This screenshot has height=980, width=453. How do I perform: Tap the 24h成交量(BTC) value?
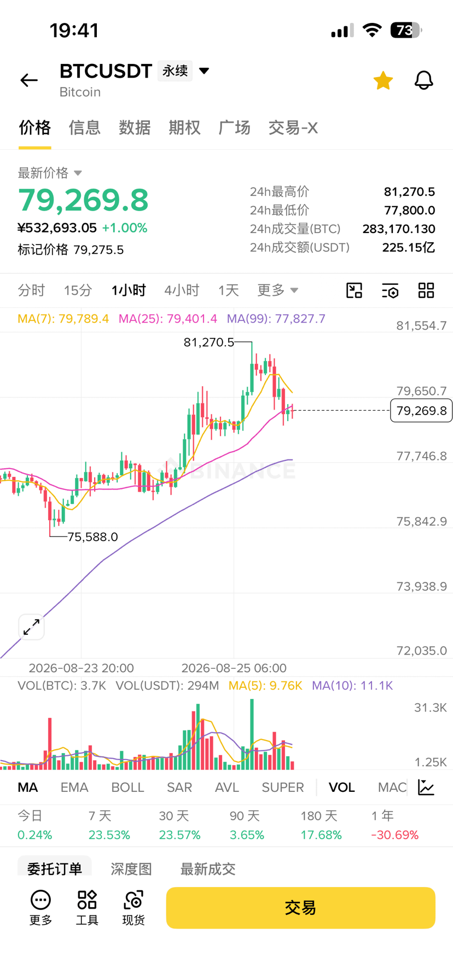[x=399, y=229]
